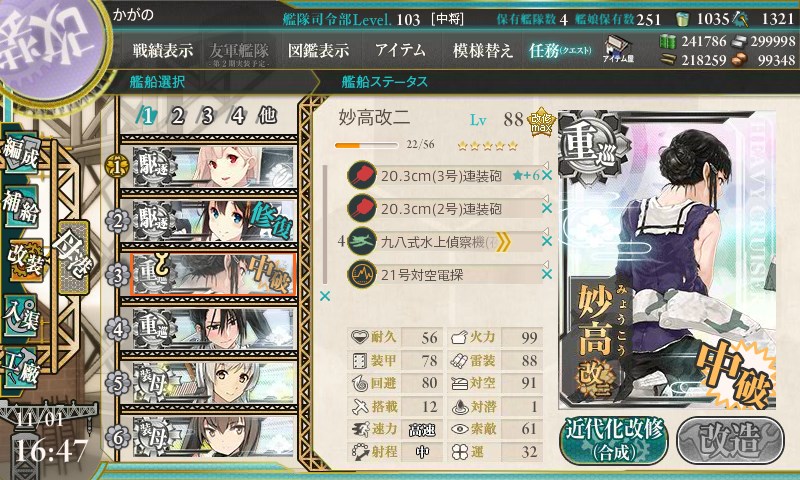The image size is (800, 480).
Task: Select the 20.3cm(3号)連装砲 equipment slot
Action: (x=444, y=176)
